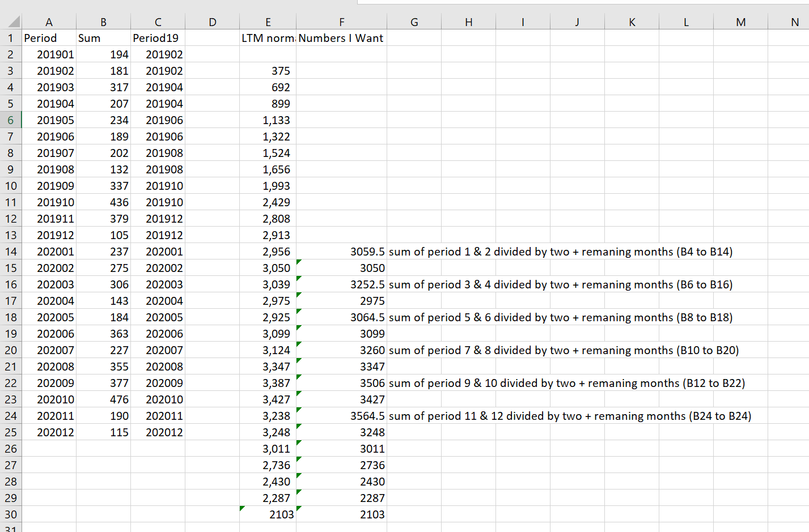This screenshot has height=532, width=809.
Task: Click cell 201906 in column A
Action: point(49,137)
